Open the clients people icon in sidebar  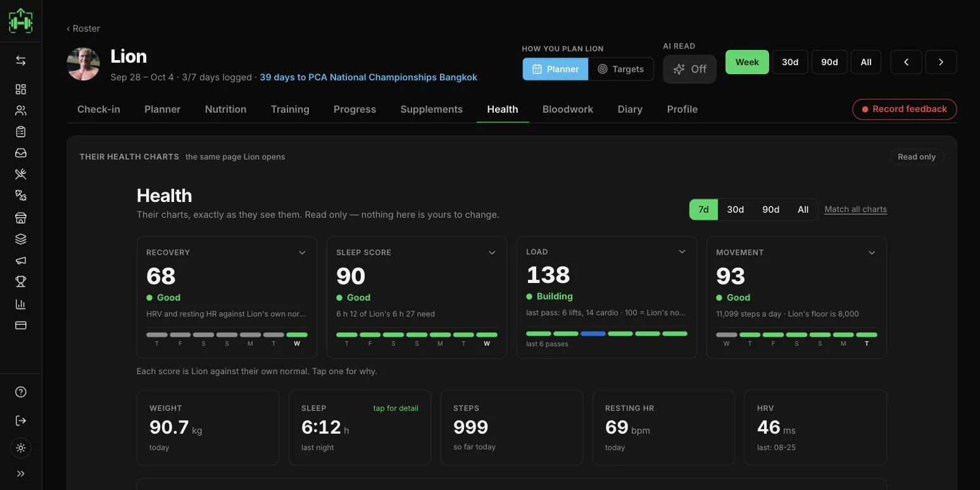click(21, 111)
